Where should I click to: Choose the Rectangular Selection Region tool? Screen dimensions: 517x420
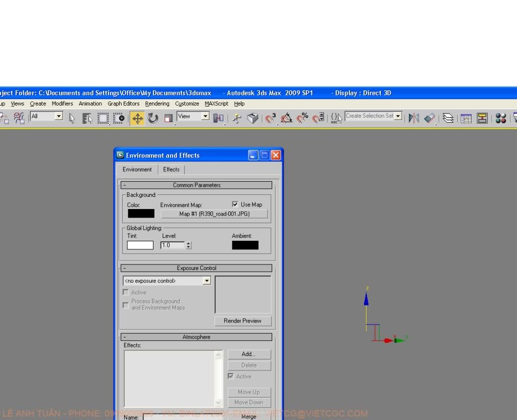click(103, 118)
